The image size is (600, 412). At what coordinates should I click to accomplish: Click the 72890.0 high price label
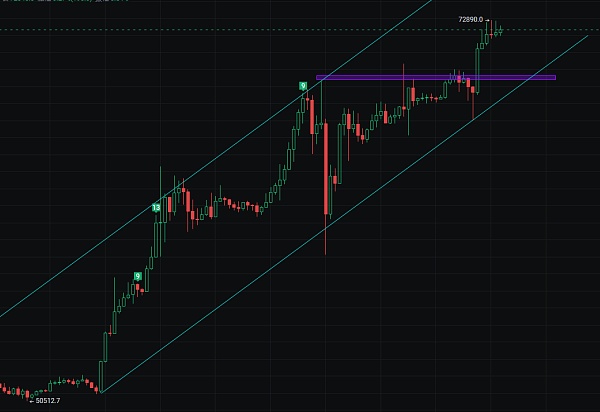pos(471,20)
